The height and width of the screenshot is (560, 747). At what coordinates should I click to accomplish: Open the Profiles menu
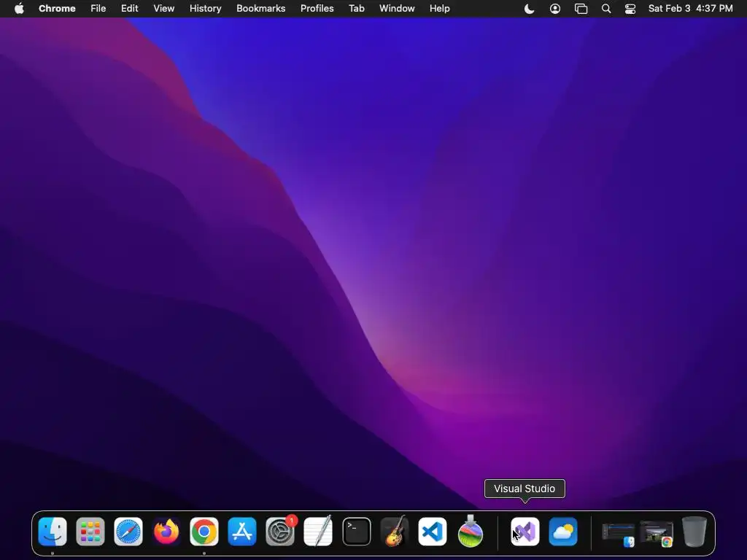317,9
